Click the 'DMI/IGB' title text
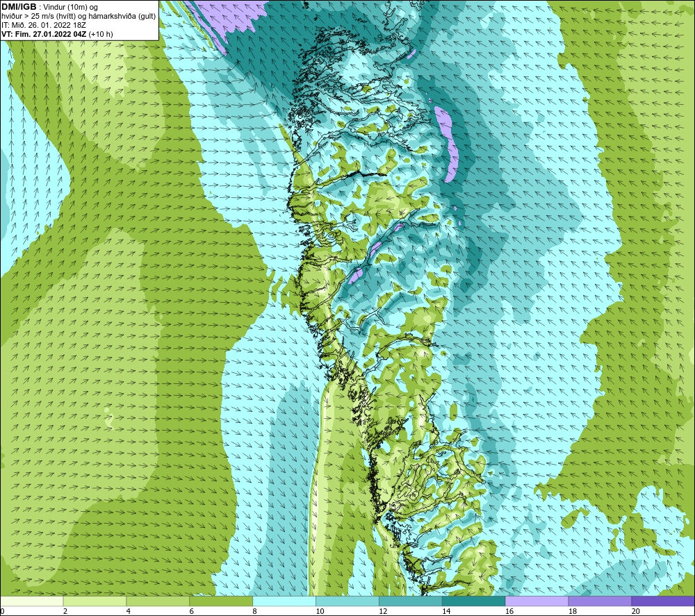The image size is (695, 616). (19, 7)
